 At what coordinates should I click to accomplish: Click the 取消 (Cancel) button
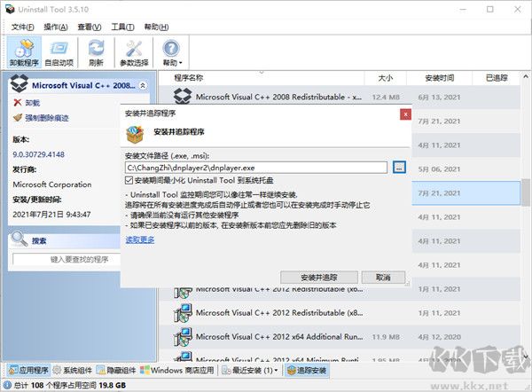pyautogui.click(x=383, y=277)
